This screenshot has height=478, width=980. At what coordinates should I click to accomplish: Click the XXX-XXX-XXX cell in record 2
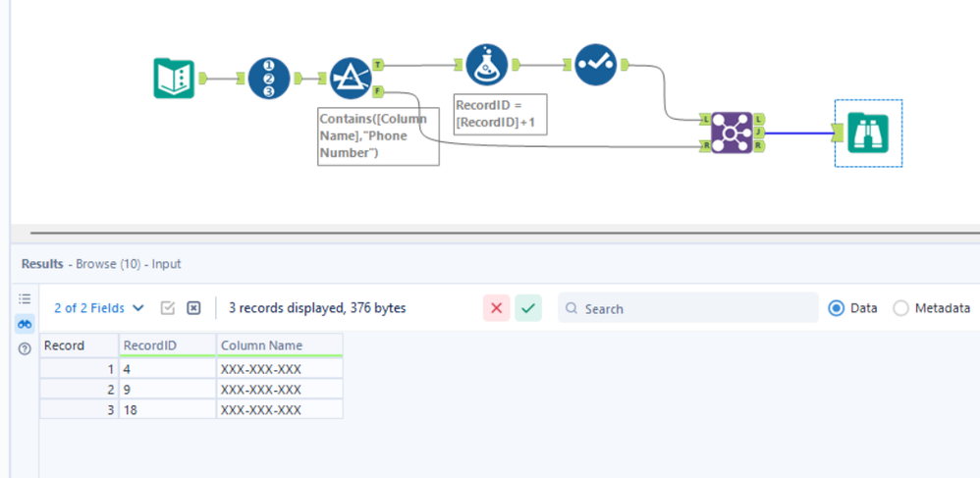tap(280, 390)
